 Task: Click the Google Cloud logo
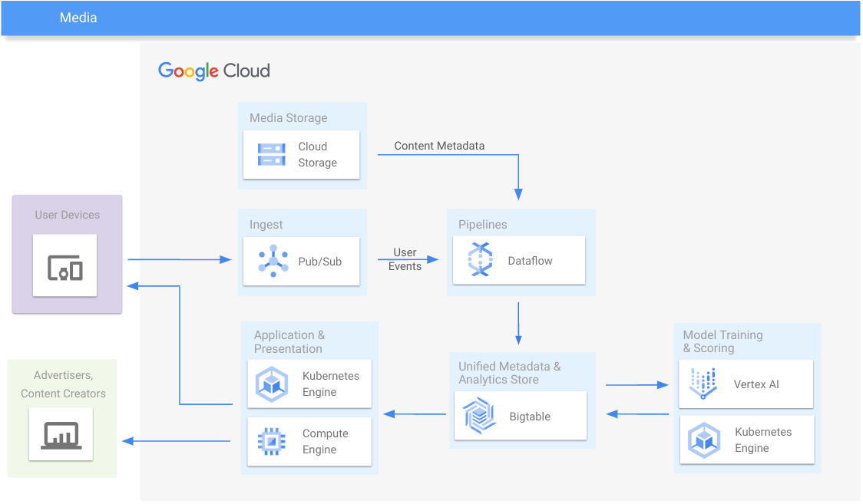[213, 71]
